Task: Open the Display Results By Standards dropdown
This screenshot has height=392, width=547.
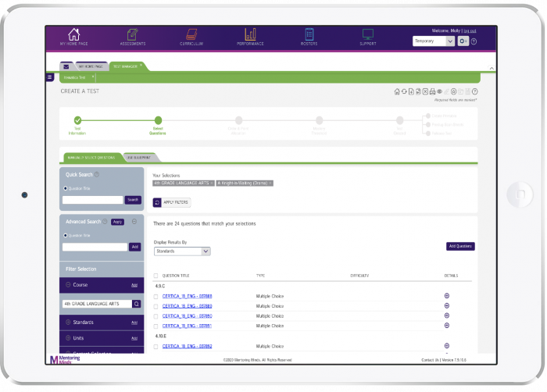Action: (x=183, y=251)
